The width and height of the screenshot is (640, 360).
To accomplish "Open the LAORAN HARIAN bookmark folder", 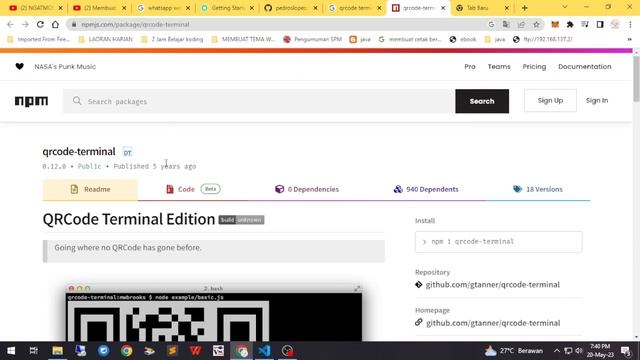I will [106, 39].
